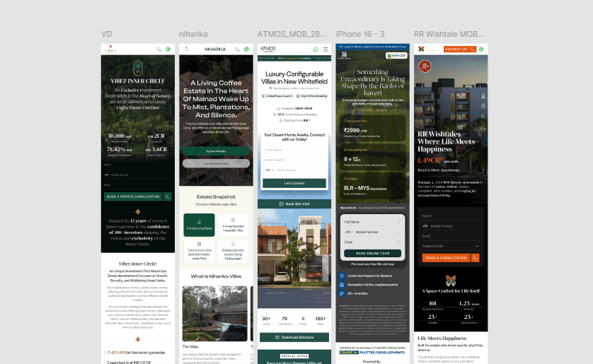
Task: Click the WhatsApp icon in niharika header
Action: pyautogui.click(x=246, y=49)
